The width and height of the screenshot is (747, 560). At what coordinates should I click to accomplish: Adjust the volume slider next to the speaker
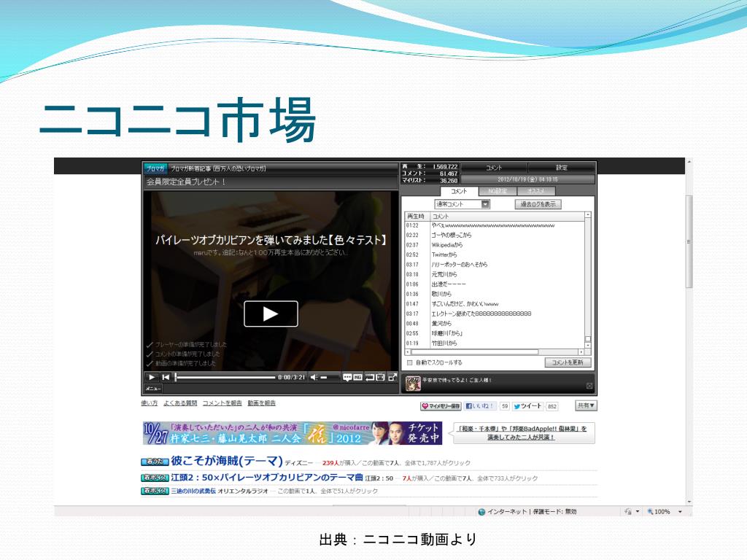[330, 377]
